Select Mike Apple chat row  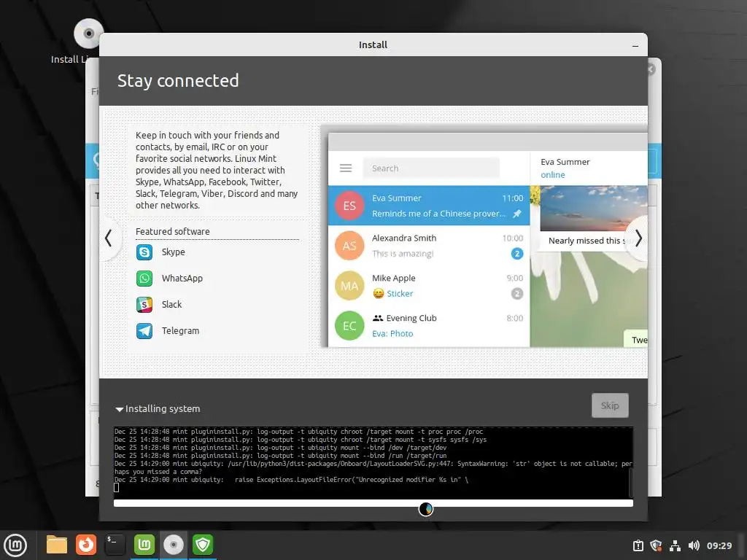point(429,285)
